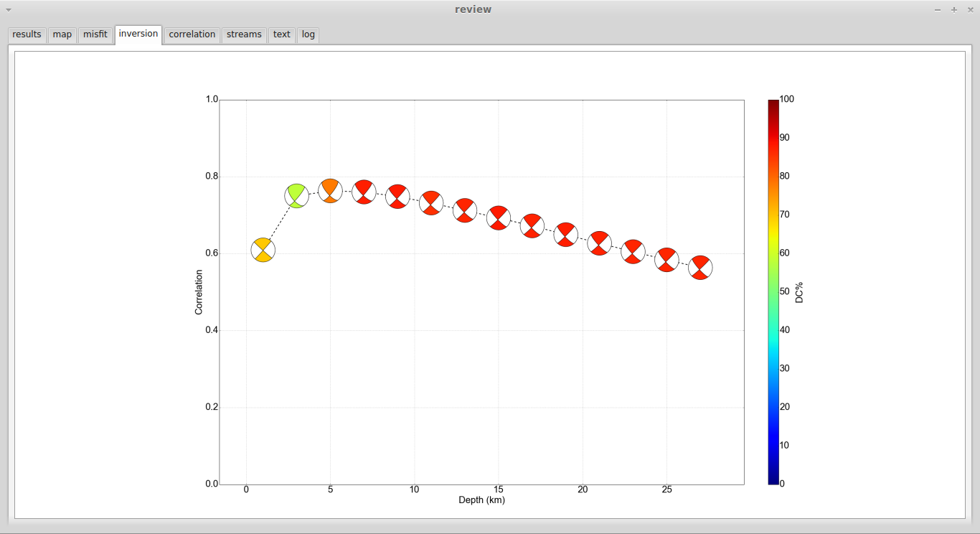The height and width of the screenshot is (534, 980).
Task: Select the beachball at 17 km depth
Action: pyautogui.click(x=532, y=225)
